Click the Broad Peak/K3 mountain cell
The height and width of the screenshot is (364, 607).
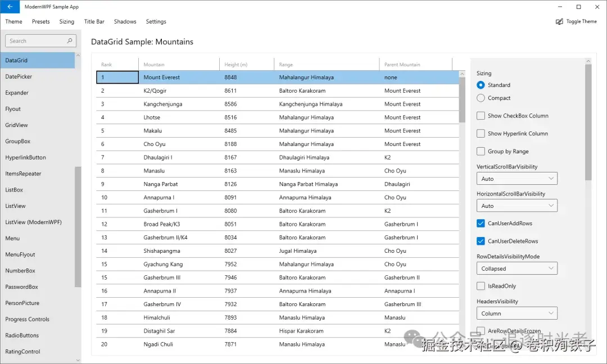(x=179, y=224)
